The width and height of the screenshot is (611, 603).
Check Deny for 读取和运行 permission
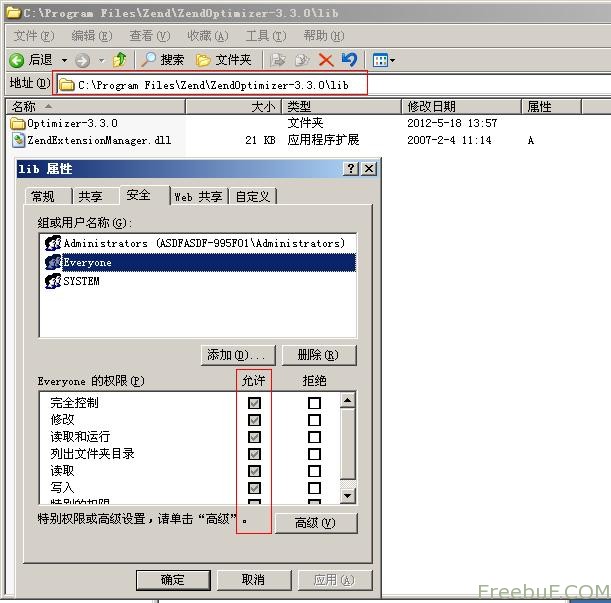[x=314, y=437]
